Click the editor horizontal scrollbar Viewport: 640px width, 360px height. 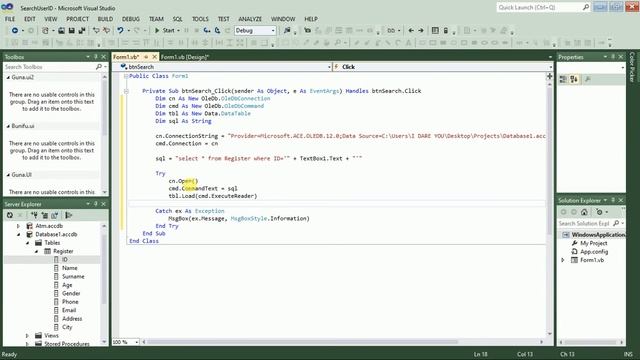tap(302, 342)
